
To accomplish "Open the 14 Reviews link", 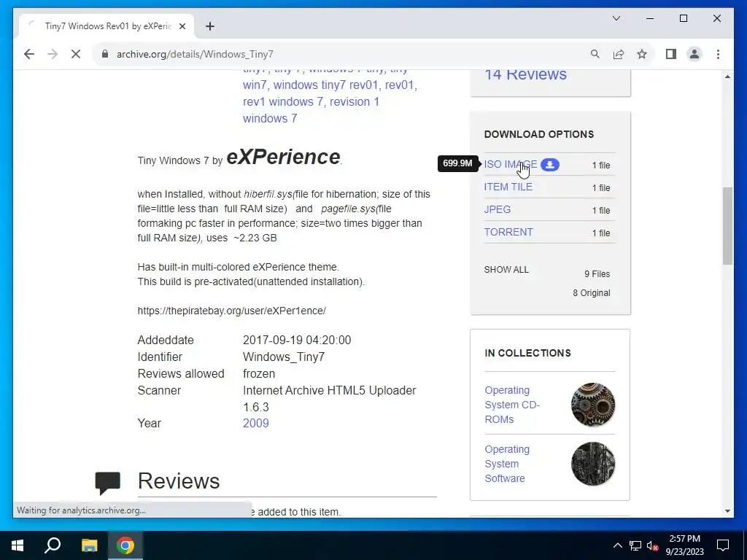I will pos(525,75).
